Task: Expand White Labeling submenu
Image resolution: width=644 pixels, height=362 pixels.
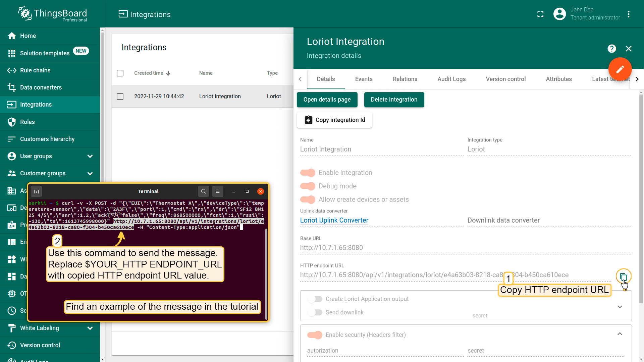Action: [x=90, y=328]
